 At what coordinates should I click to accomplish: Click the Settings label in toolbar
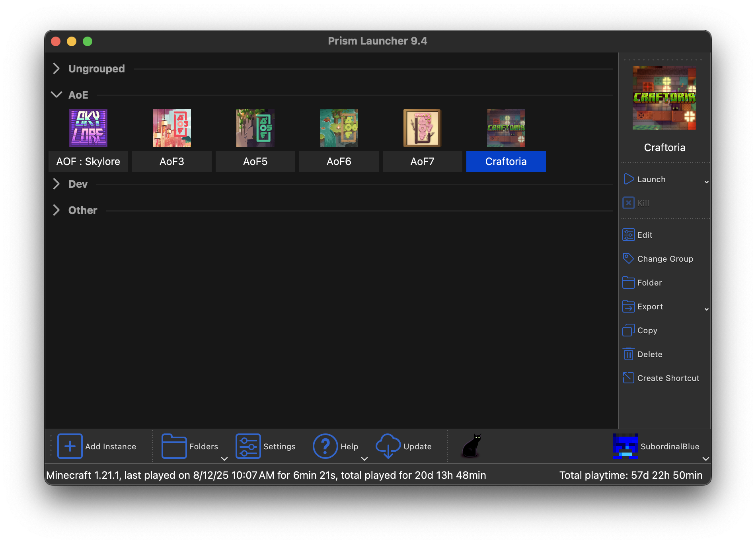pyautogui.click(x=279, y=447)
